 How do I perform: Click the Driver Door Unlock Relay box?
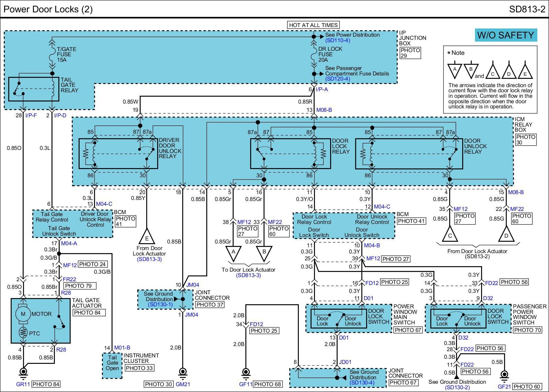(x=118, y=154)
